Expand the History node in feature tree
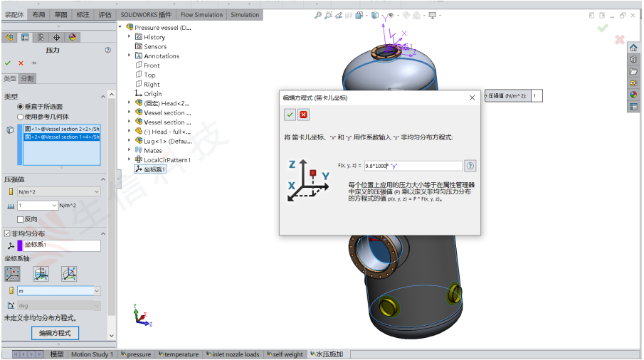The height and width of the screenshot is (360, 644). tap(130, 37)
